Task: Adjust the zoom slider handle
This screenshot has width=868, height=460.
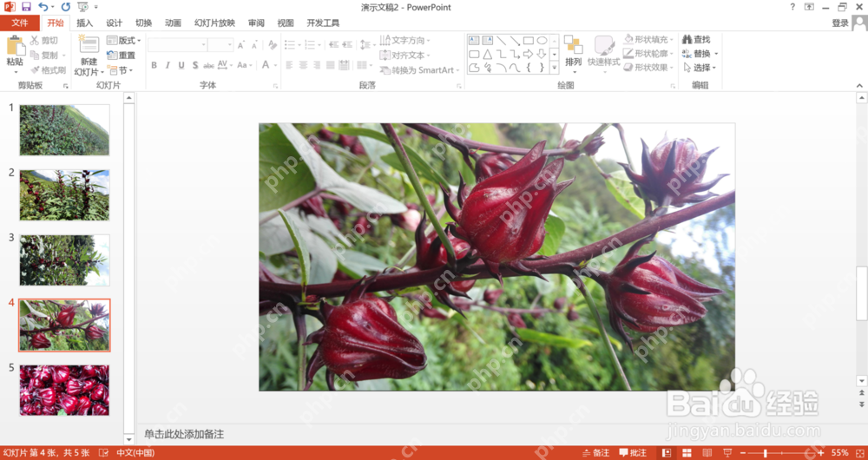Action: pyautogui.click(x=766, y=453)
